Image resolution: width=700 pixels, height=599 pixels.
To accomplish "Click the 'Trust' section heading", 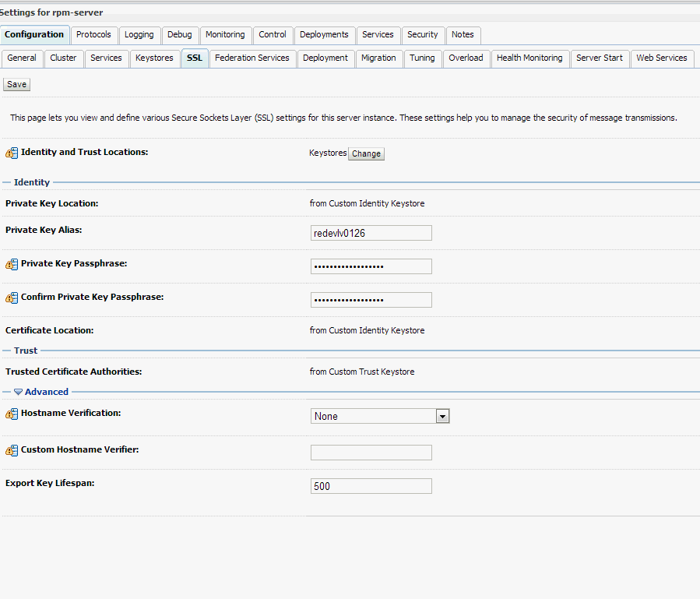I will point(26,351).
